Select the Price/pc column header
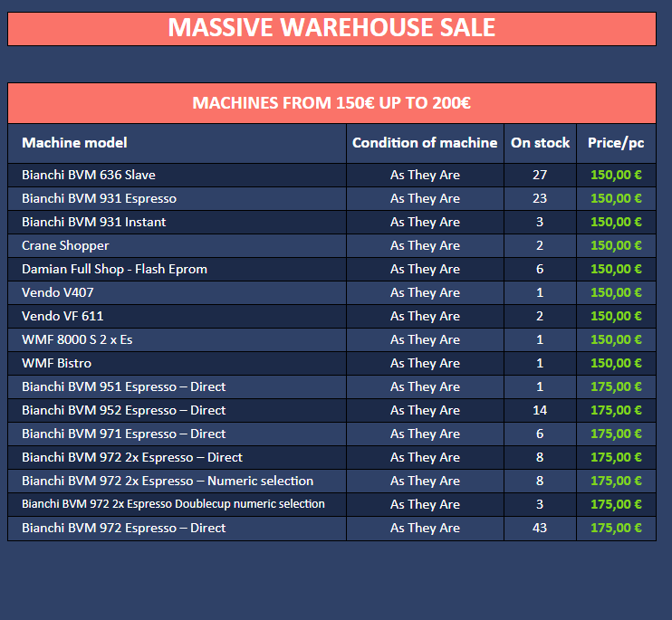Viewport: 672px width, 620px height. point(616,143)
